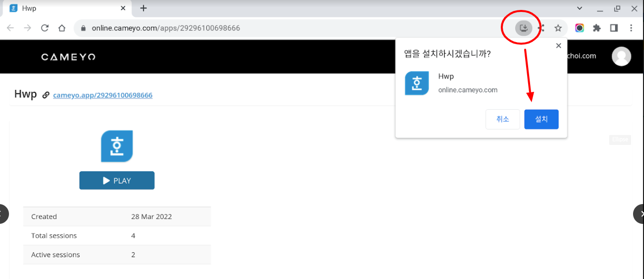Open the Chrome three-dot menu
The height and width of the screenshot is (279, 644).
[631, 28]
